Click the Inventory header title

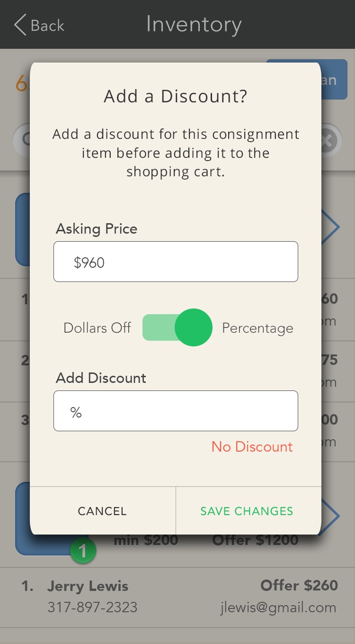pos(194,25)
